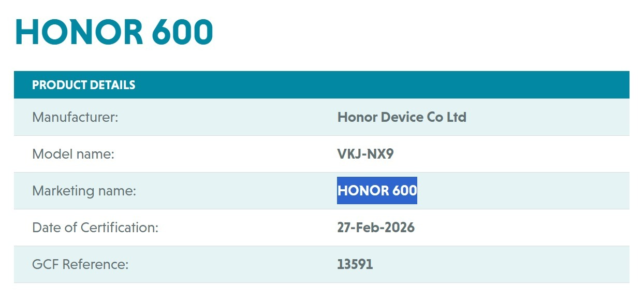Viewport: 644px width, 297px height.
Task: Select the Honor Device Co Ltd value
Action: point(402,117)
